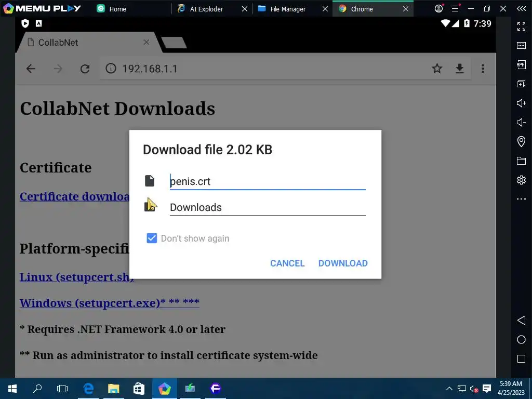
Task: Click the folder icon beside Downloads
Action: 150,207
